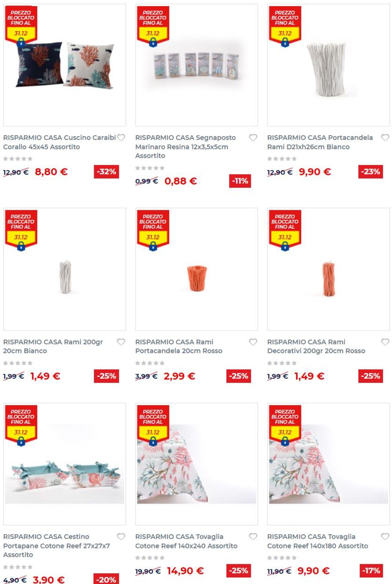The width and height of the screenshot is (392, 584).
Task: Favorite Tovaglia Cotone Reef 140x180 with heart
Action: coord(385,537)
